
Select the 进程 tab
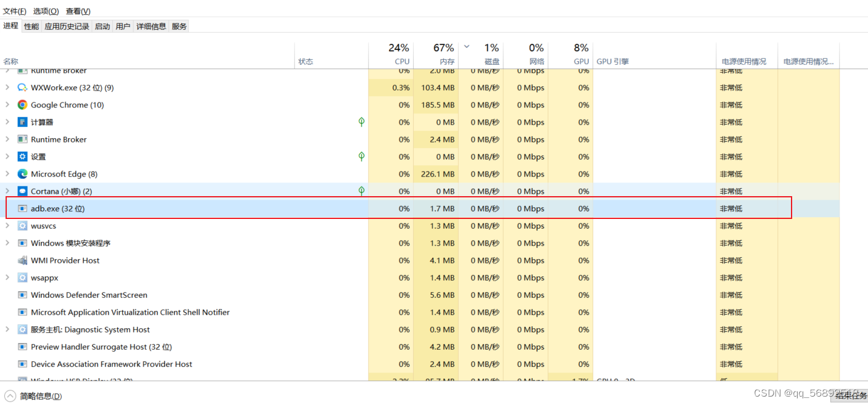[x=10, y=25]
